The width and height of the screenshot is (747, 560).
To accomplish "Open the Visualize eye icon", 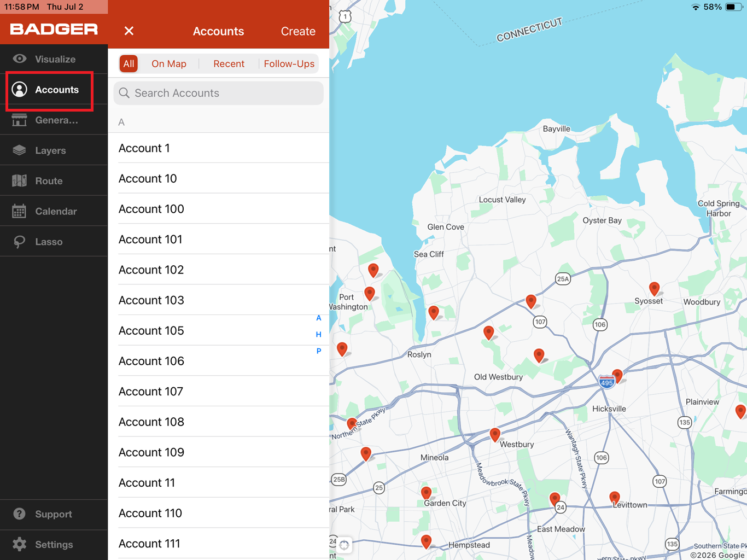I will [x=20, y=59].
